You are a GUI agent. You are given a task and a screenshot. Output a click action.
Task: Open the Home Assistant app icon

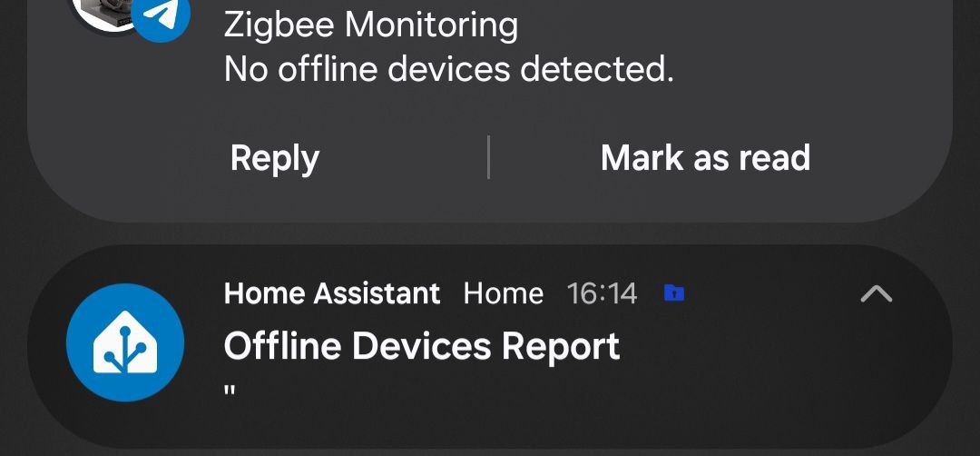pyautogui.click(x=125, y=343)
